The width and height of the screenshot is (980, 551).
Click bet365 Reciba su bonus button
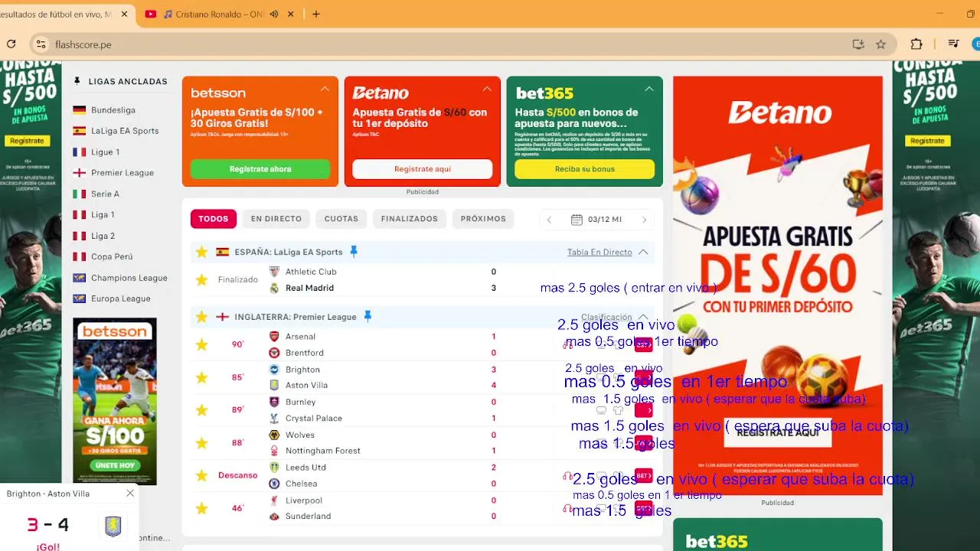click(x=584, y=169)
